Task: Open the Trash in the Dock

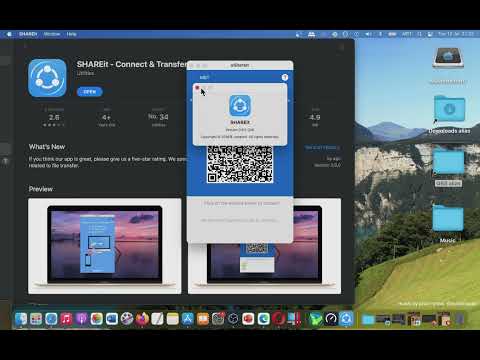Action: click(x=460, y=319)
